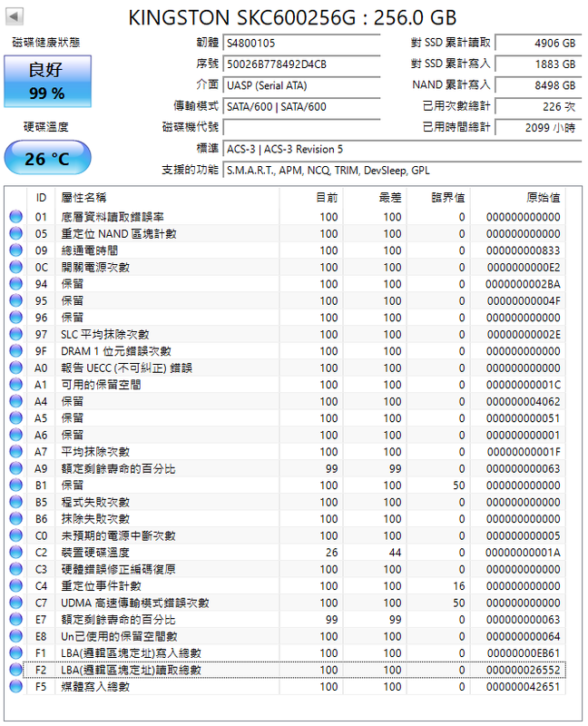
Task: Click the 良好 99% health status button
Action: (48, 82)
